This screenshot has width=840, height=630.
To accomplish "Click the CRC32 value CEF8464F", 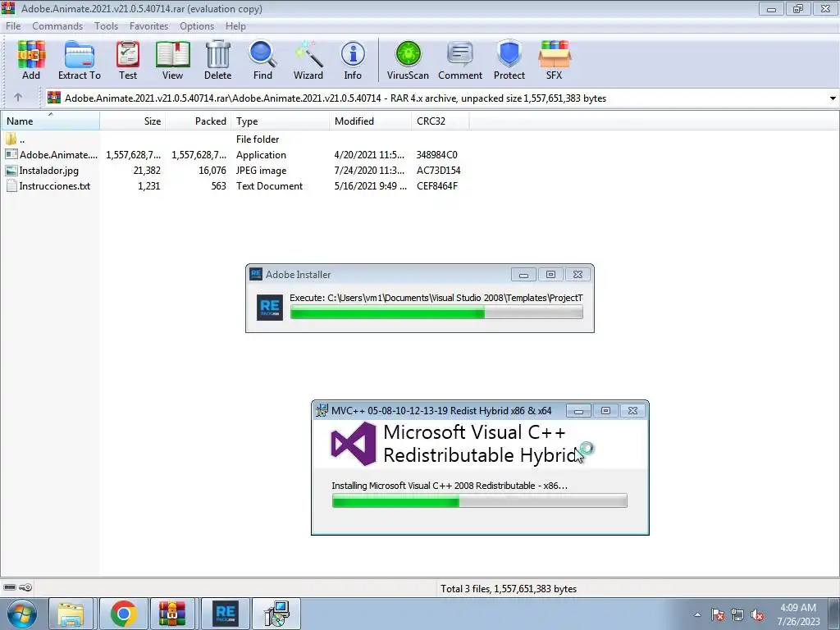I will click(437, 186).
